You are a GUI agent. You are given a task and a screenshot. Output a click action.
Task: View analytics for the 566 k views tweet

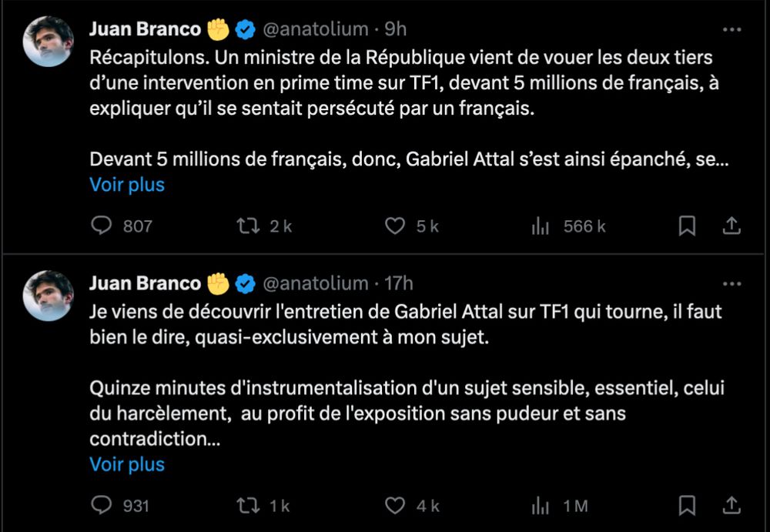click(541, 226)
